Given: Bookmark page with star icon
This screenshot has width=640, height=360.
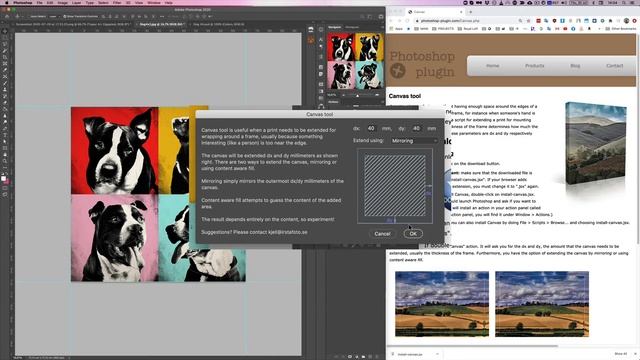Looking at the screenshot, I should point(528,20).
